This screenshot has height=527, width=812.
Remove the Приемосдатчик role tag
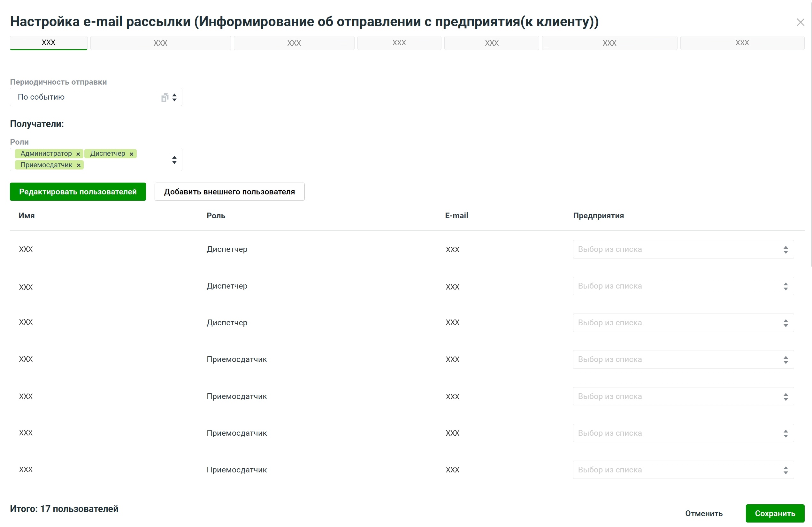(x=79, y=165)
